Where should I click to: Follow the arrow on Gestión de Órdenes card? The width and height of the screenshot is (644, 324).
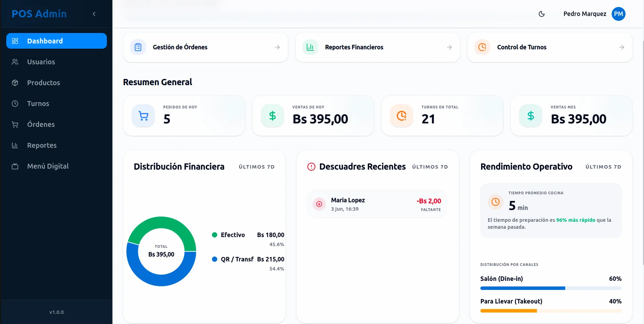277,47
